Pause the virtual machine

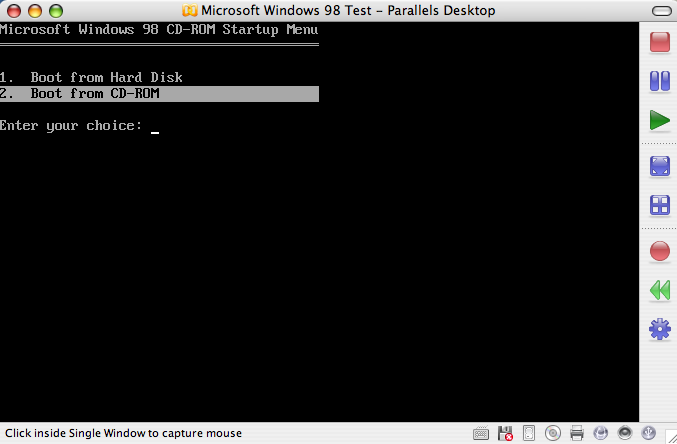coord(660,81)
